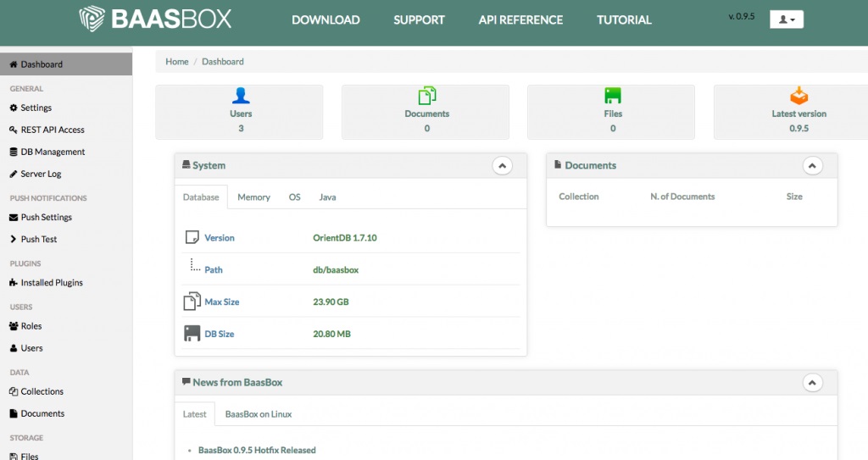
Task: Click the News from BaasBox comment icon
Action: [186, 381]
